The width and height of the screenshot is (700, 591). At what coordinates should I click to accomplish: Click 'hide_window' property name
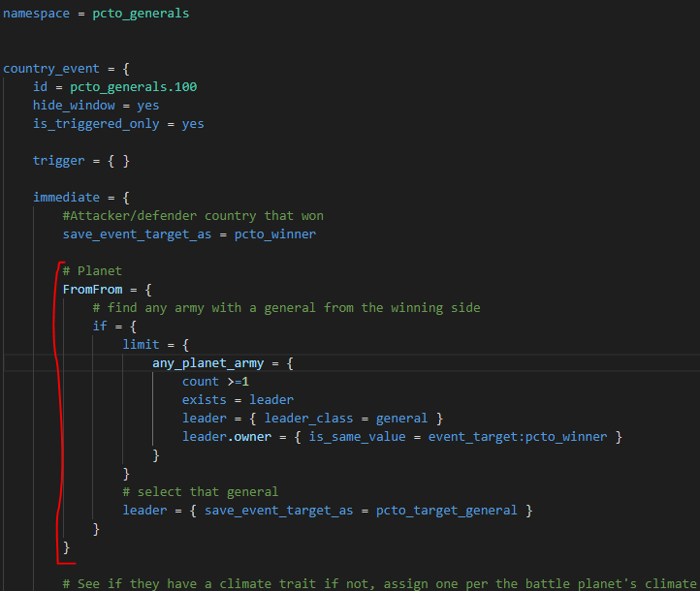74,106
